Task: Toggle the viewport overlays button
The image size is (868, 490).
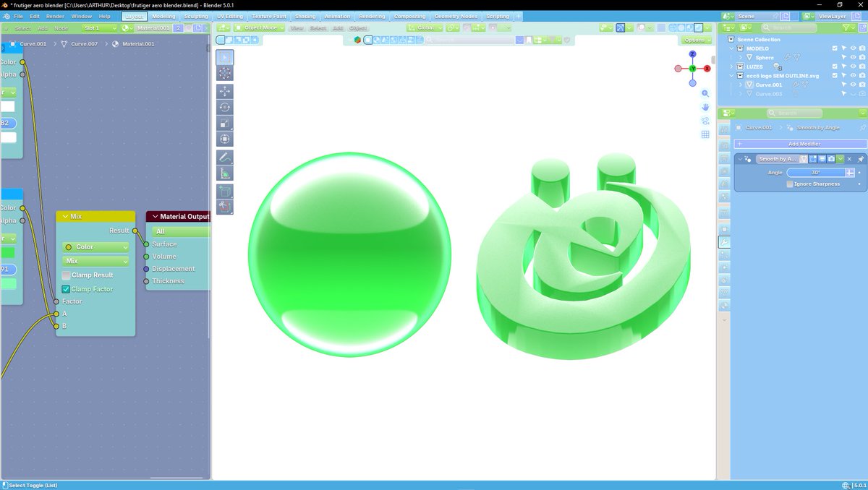Action: [641, 27]
